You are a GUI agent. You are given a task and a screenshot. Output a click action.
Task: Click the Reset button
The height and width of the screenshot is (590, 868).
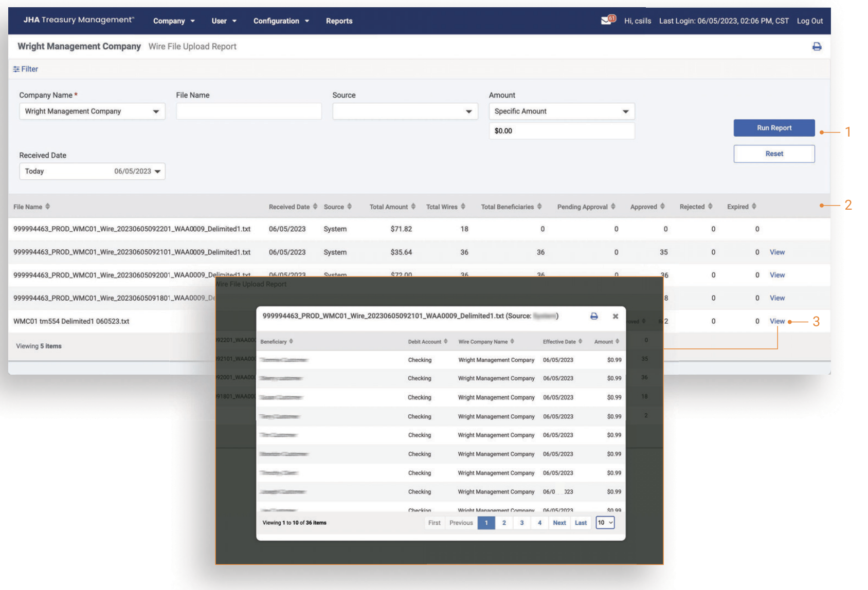click(773, 154)
